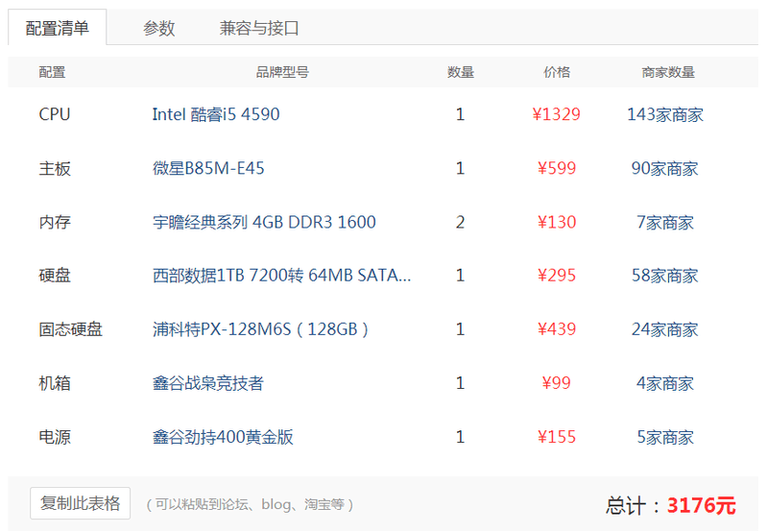View the 5家商家 merchants link
Viewport: 768px width, 532px height.
(x=665, y=438)
